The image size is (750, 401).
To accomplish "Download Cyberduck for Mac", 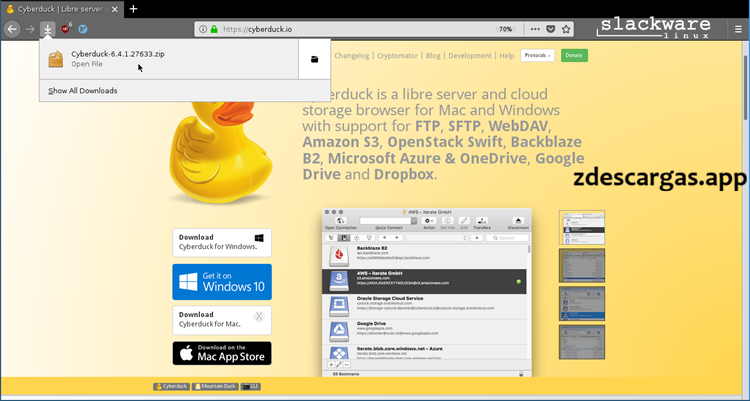I will point(222,320).
